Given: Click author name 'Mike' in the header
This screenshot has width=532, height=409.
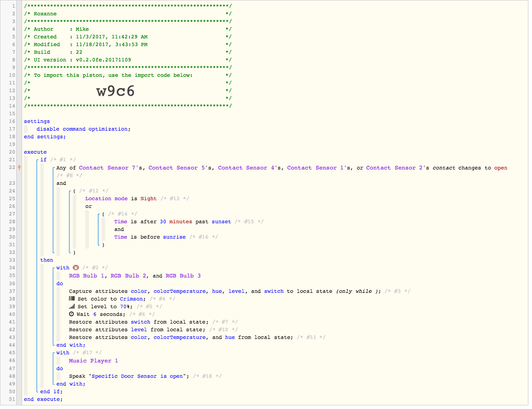Looking at the screenshot, I should pyautogui.click(x=82, y=29).
